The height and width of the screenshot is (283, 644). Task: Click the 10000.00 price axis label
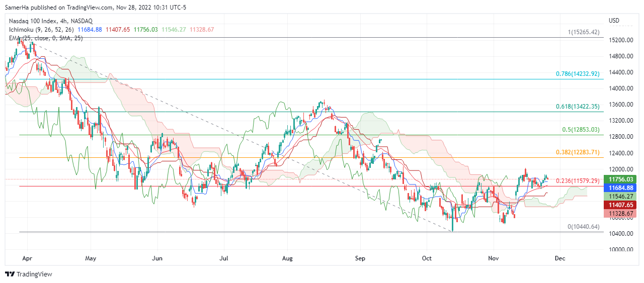tap(619, 249)
